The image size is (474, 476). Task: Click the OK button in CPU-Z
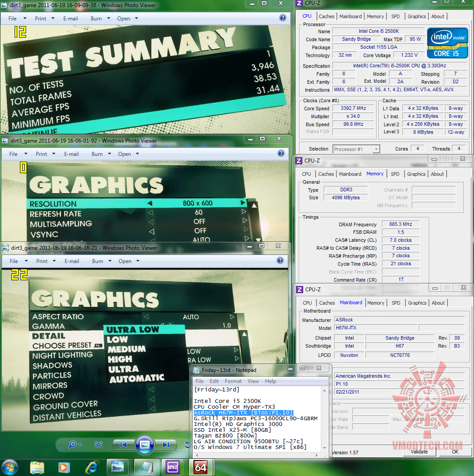point(455,452)
